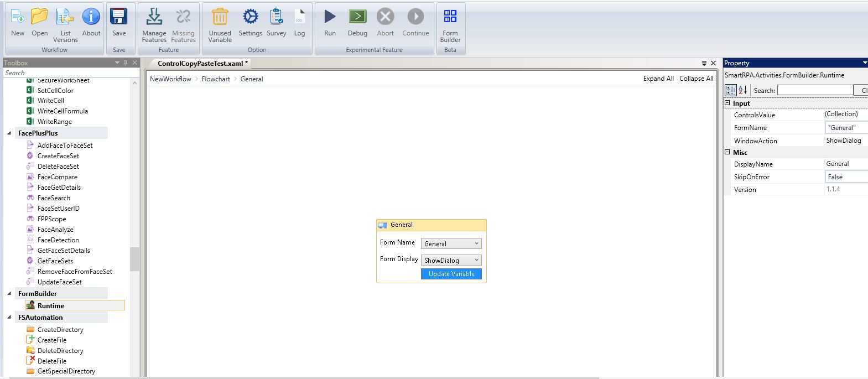Open the List Versions tool
The height and width of the screenshot is (379, 868).
(x=65, y=17)
